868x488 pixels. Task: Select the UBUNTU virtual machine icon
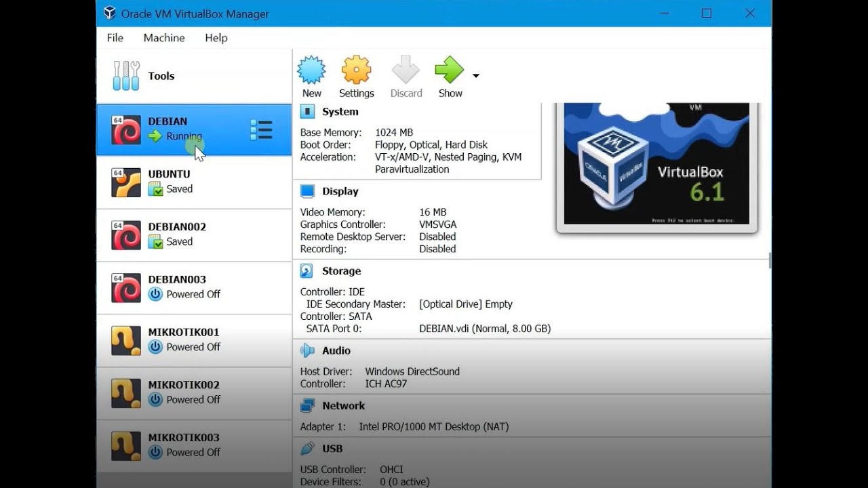coord(126,182)
